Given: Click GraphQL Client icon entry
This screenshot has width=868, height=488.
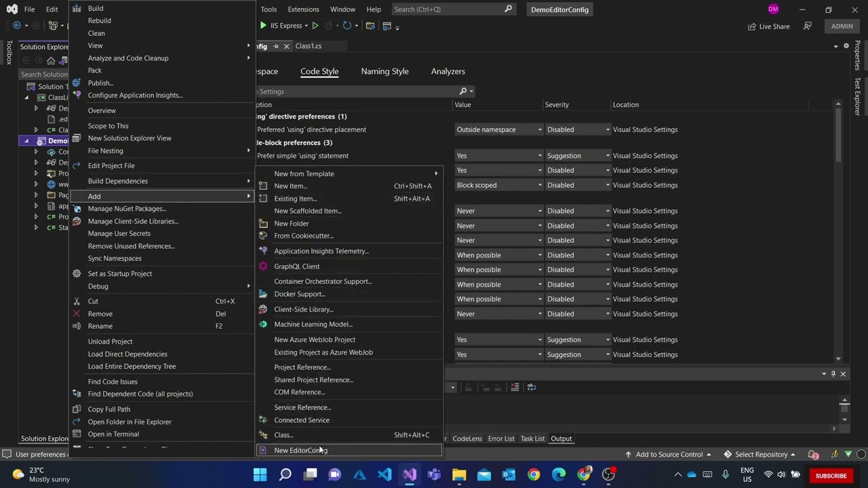Looking at the screenshot, I should click(x=263, y=266).
